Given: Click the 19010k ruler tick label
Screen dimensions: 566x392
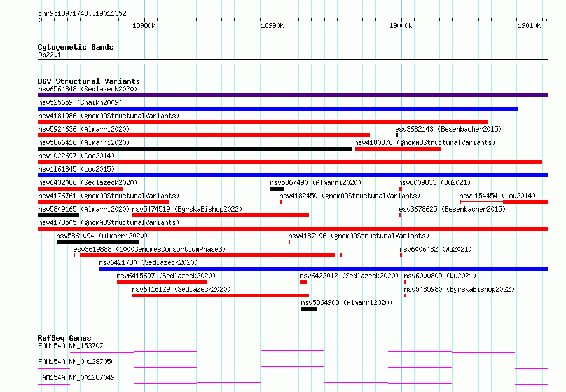Looking at the screenshot, I should 529,25.
